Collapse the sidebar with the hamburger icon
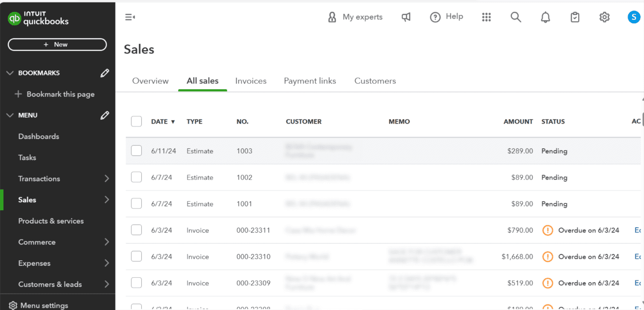Image resolution: width=644 pixels, height=310 pixels. tap(130, 17)
